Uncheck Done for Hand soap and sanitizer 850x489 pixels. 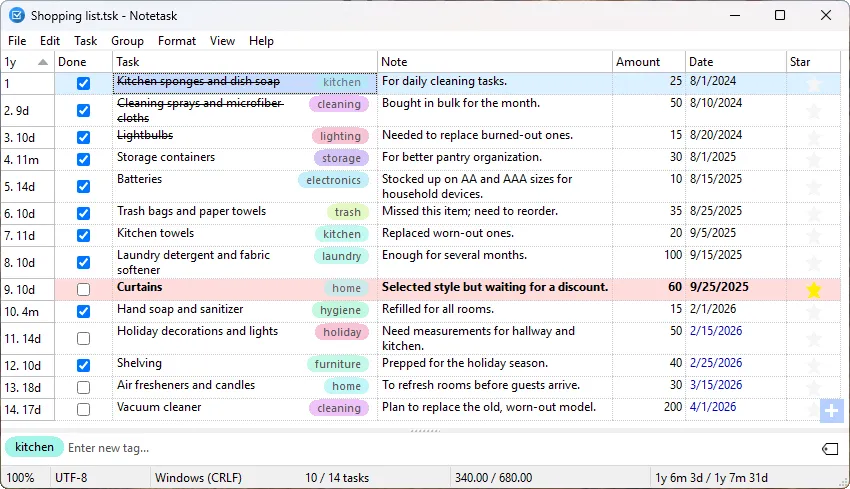pyautogui.click(x=83, y=311)
